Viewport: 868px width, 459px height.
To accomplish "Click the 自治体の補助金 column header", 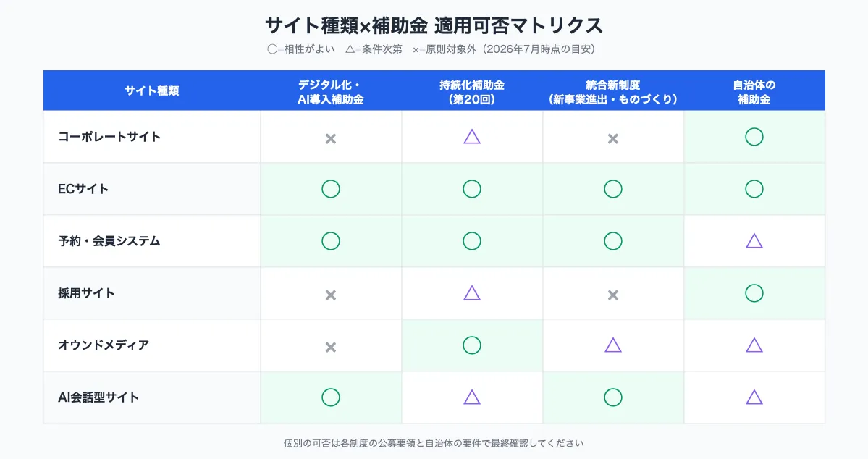I will pyautogui.click(x=754, y=92).
